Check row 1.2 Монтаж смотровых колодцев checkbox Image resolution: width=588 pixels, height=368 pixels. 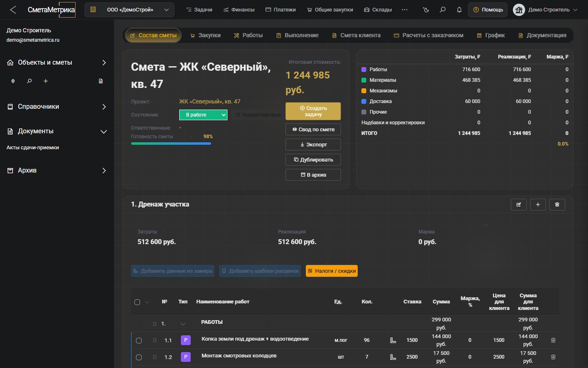[x=139, y=357]
